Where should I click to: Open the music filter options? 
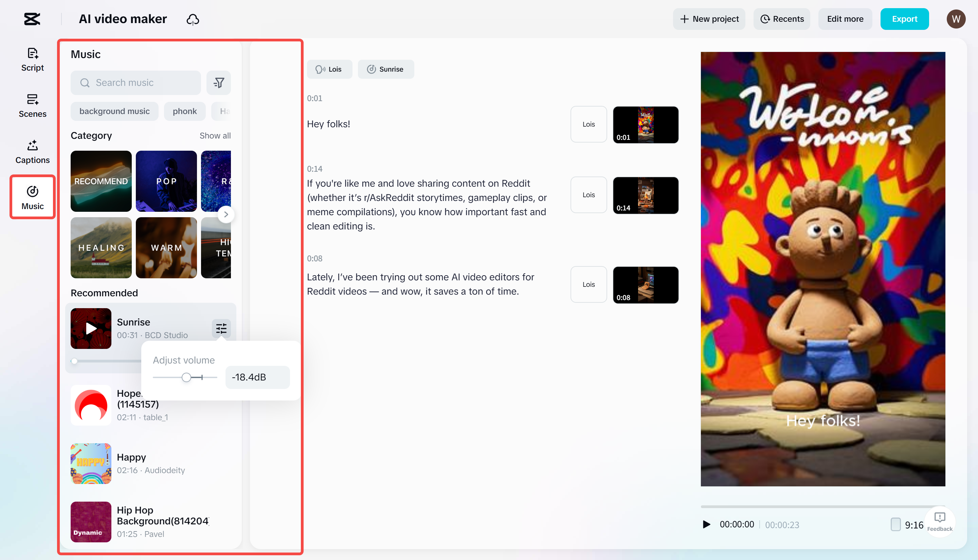coord(218,82)
